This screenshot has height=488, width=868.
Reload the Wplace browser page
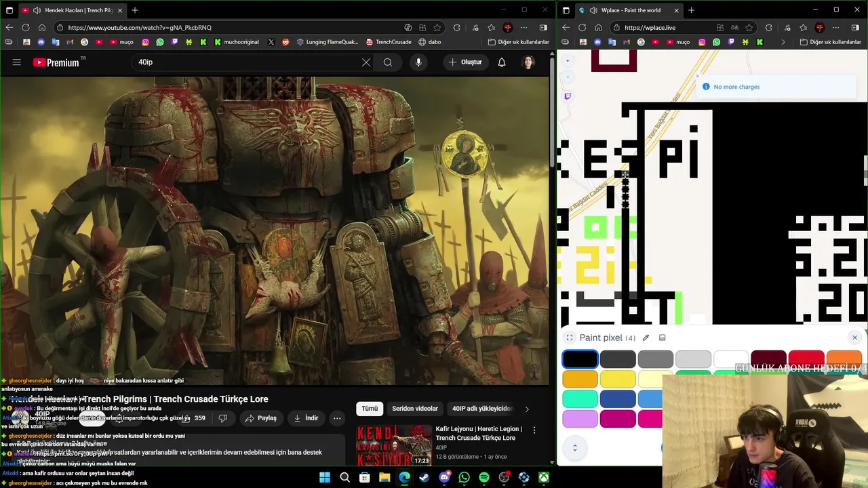[x=582, y=28]
